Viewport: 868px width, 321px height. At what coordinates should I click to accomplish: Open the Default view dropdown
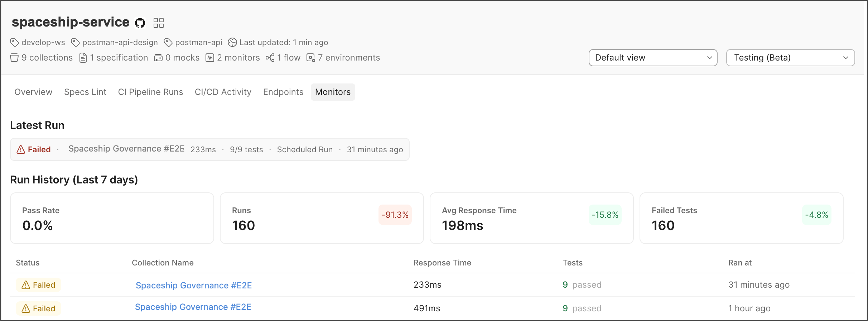tap(653, 58)
